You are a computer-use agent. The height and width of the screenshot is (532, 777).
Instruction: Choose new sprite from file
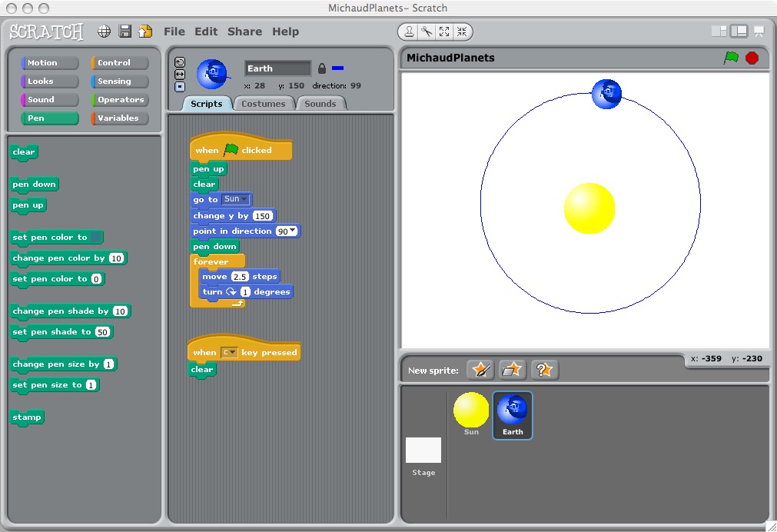(512, 370)
